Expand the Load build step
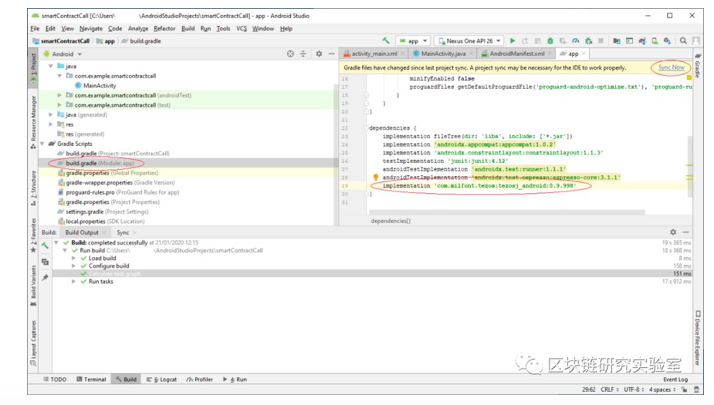This screenshot has height=405, width=714. pos(73,258)
